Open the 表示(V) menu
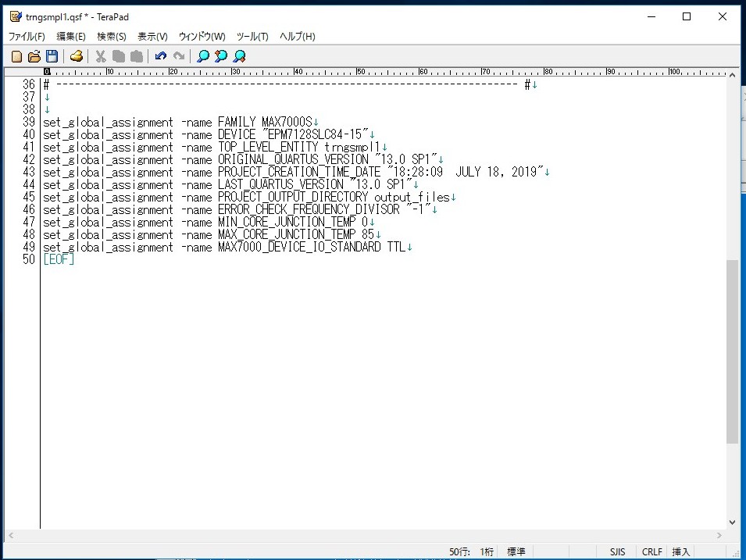This screenshot has height=560, width=746. coord(152,37)
